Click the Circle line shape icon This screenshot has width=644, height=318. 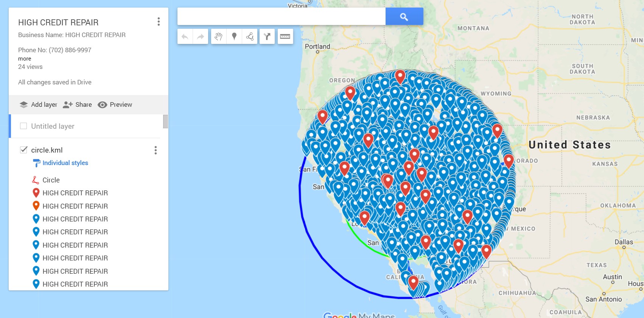point(36,180)
